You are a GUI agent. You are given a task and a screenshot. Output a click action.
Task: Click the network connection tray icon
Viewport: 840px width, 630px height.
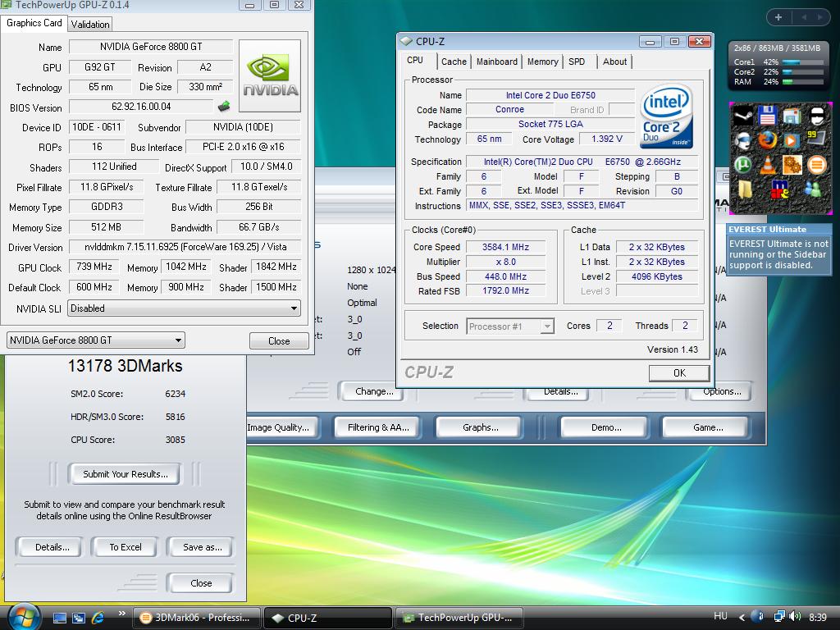click(x=779, y=617)
